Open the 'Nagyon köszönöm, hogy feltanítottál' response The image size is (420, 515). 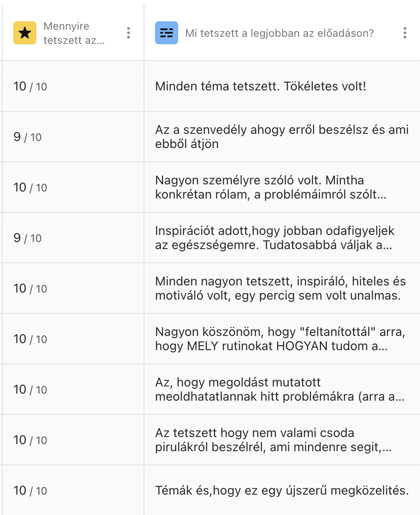(x=271, y=339)
